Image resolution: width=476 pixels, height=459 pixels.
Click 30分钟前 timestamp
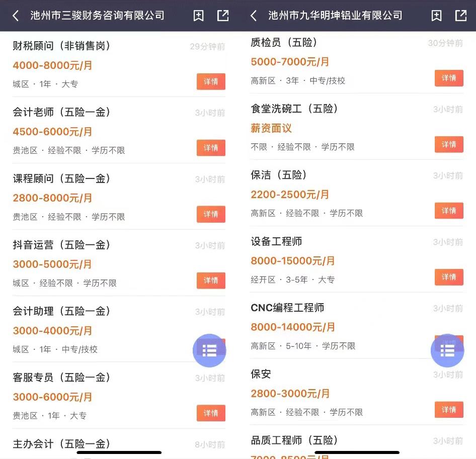[x=446, y=43]
